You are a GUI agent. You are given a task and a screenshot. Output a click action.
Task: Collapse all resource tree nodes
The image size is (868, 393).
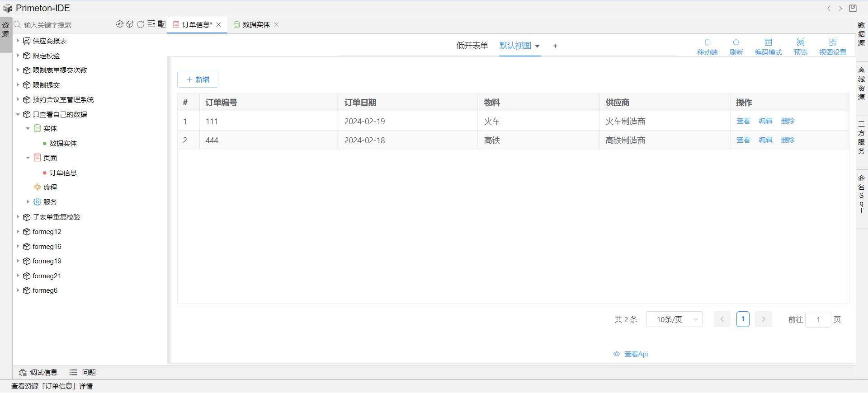(x=151, y=24)
